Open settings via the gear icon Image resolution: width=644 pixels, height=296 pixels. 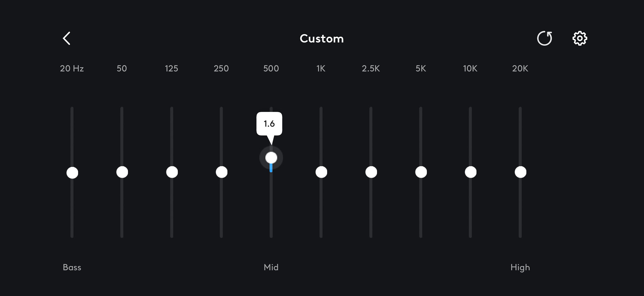click(580, 38)
